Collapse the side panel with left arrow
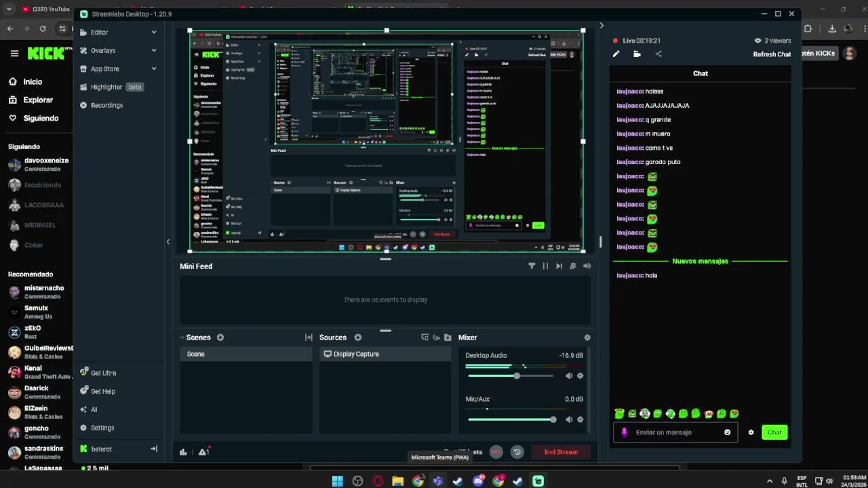This screenshot has height=488, width=868. coord(168,242)
